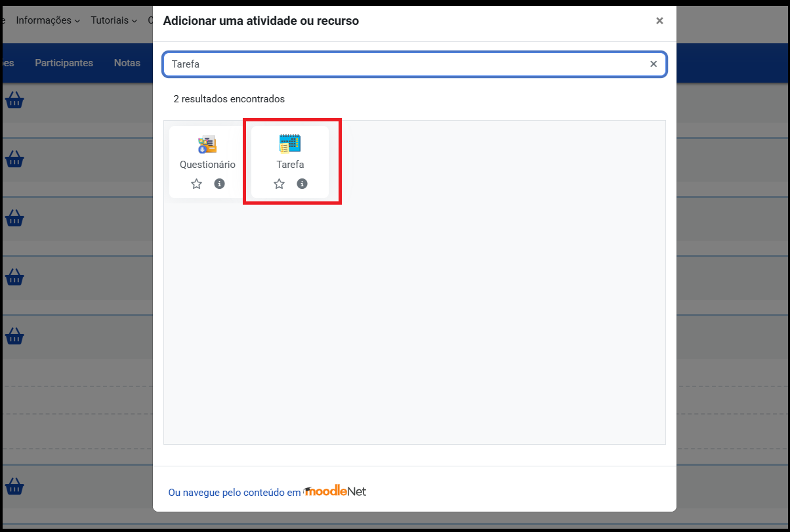Close the Adicionar atividade ou recurso dialog

coord(659,21)
